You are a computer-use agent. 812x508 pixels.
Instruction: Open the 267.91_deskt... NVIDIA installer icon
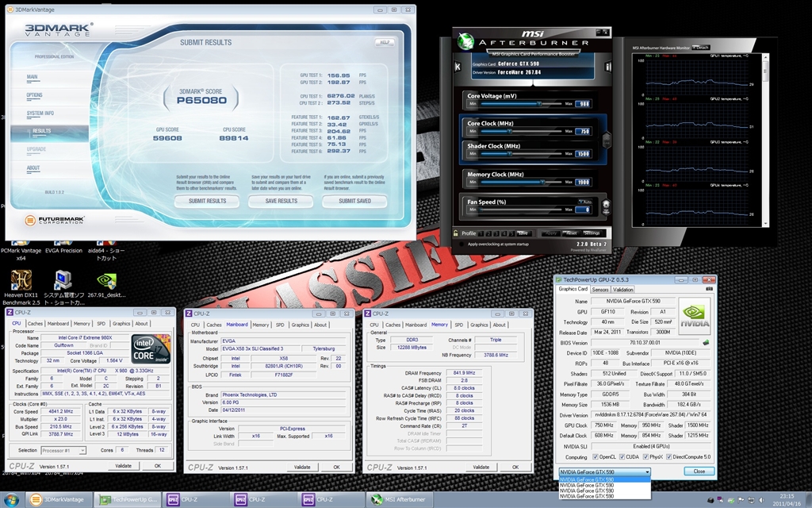[106, 286]
